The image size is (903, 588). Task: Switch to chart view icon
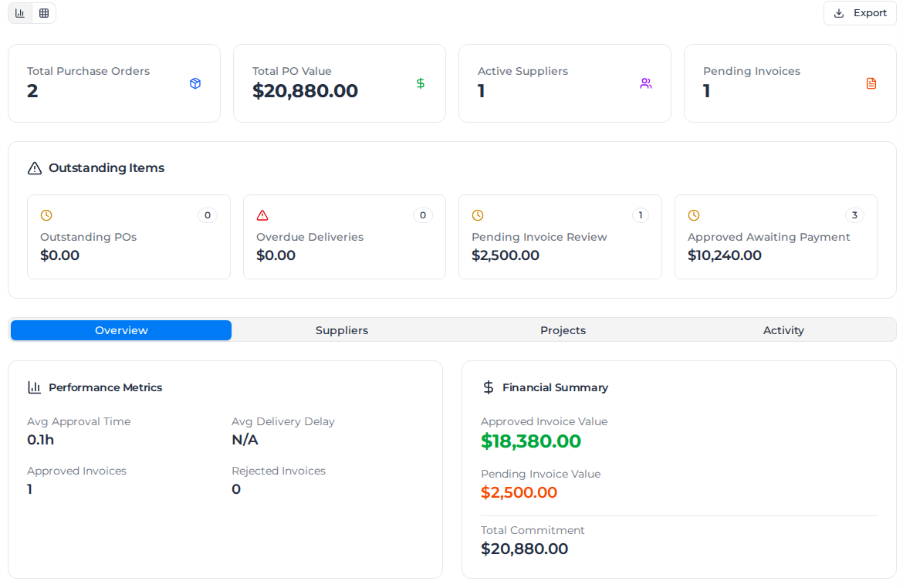click(20, 13)
